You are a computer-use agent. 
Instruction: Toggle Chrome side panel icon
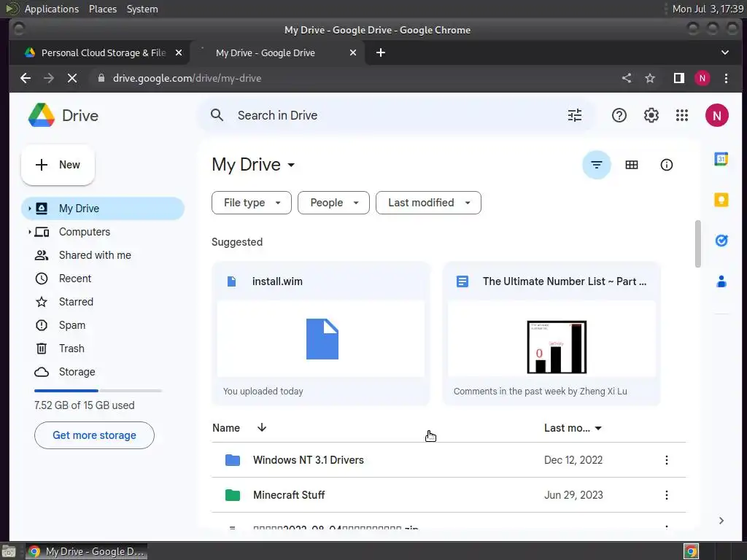coord(679,78)
